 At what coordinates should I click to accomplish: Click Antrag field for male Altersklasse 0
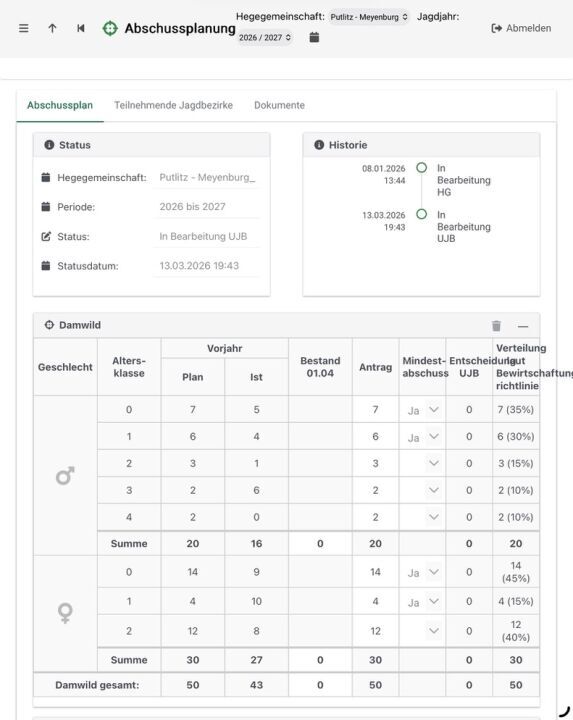click(x=376, y=410)
